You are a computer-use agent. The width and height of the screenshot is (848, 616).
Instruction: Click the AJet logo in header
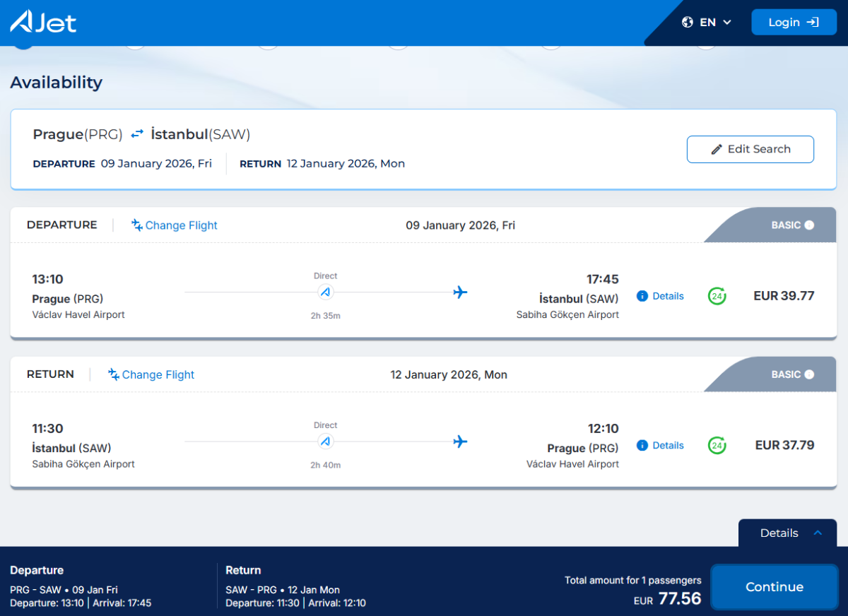point(43,22)
